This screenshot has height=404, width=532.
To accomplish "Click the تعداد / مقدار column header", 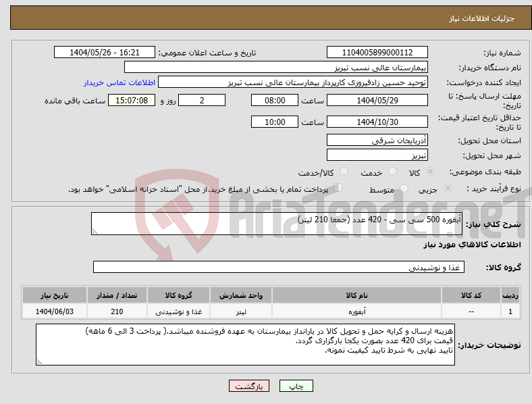I will 117,295.
